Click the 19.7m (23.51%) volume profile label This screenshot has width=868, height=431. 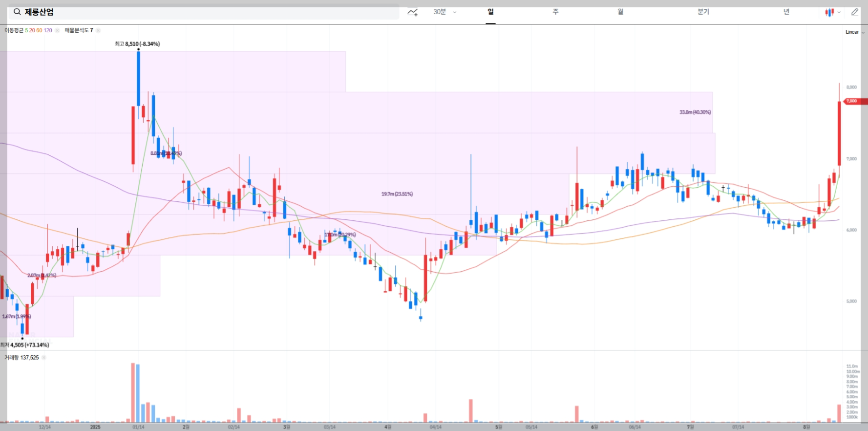(x=397, y=194)
